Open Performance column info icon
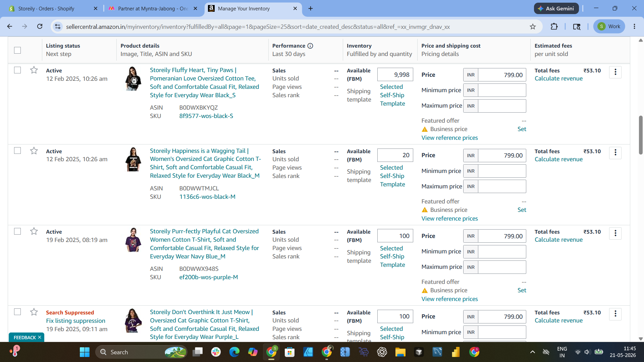This screenshot has height=362, width=644. coord(310,46)
